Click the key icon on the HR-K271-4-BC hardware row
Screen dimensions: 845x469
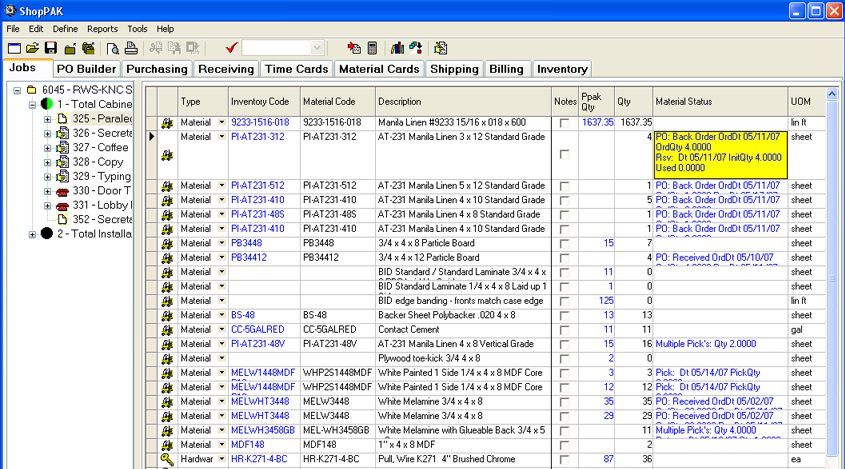point(167,459)
